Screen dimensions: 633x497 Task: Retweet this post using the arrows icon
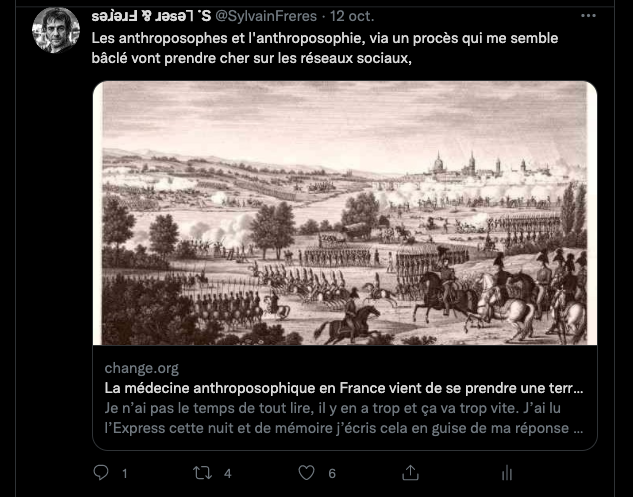[202, 473]
